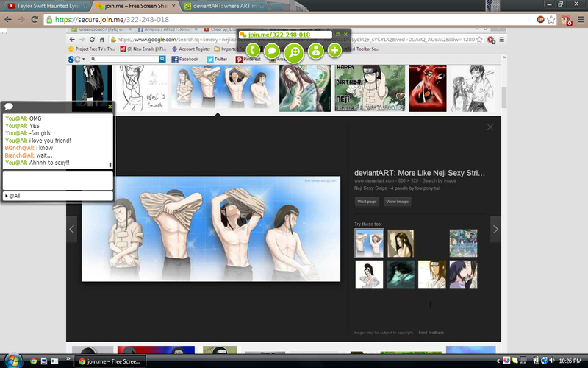
Task: Open the Chrome hamburger menu
Action: pos(581,20)
